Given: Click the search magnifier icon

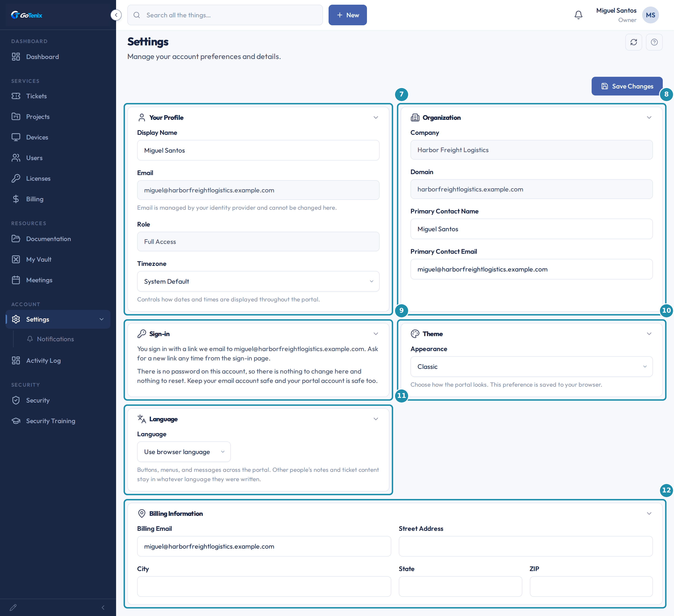Looking at the screenshot, I should (137, 15).
